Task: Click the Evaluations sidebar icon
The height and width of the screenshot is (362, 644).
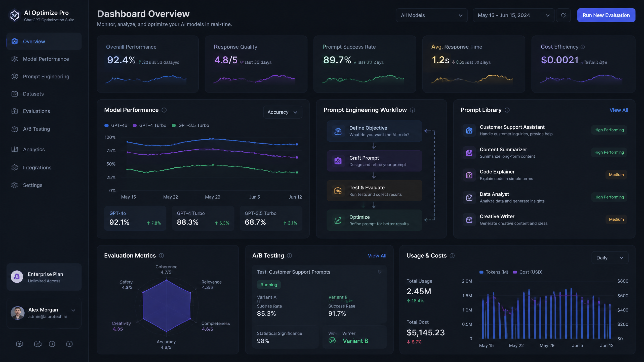Action: [x=15, y=111]
